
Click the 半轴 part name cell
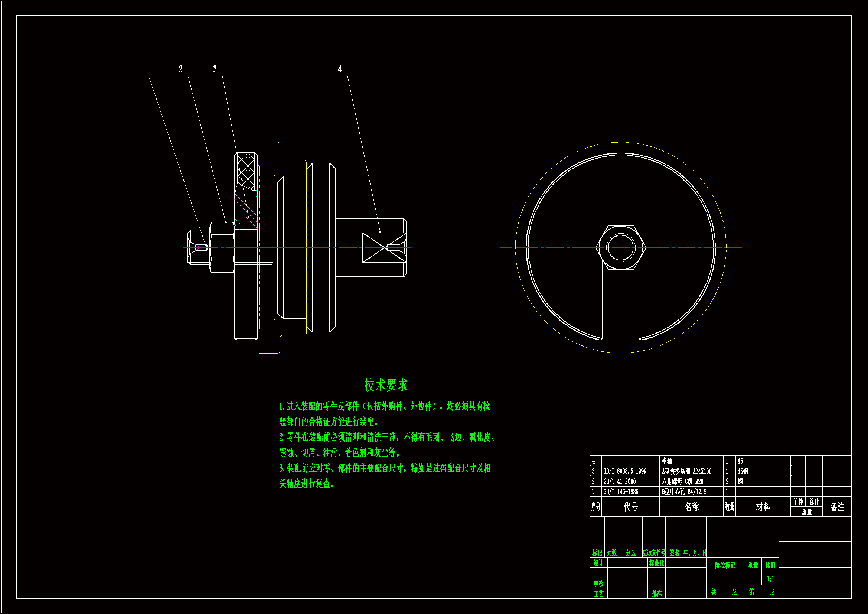[667, 461]
